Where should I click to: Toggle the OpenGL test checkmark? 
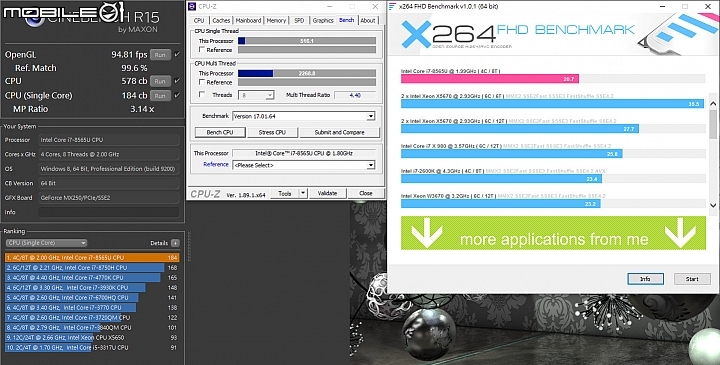coord(177,54)
